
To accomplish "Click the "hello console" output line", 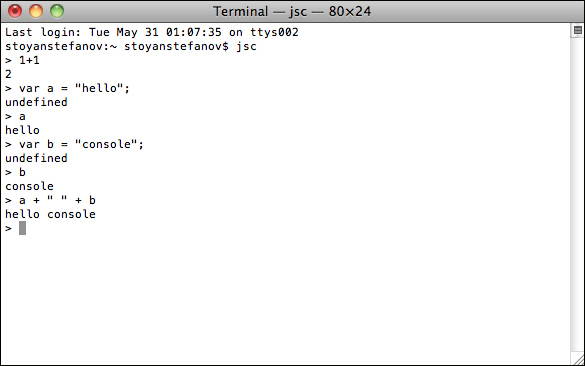I will tap(50, 214).
